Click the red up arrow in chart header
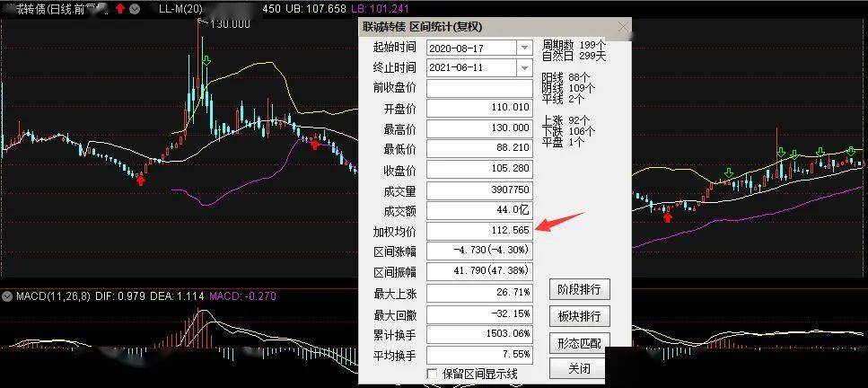 tap(119, 8)
